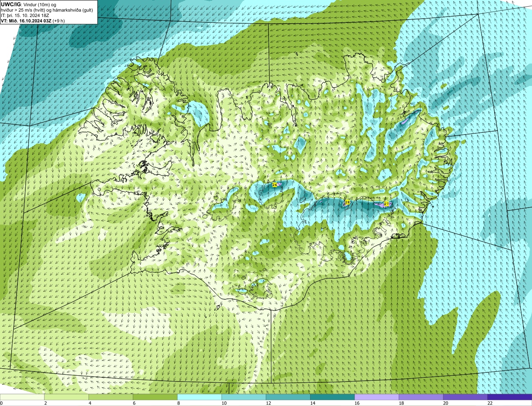This screenshot has width=532, height=406.
Task: Click the '16' label on the color scale
Action: coord(357,403)
